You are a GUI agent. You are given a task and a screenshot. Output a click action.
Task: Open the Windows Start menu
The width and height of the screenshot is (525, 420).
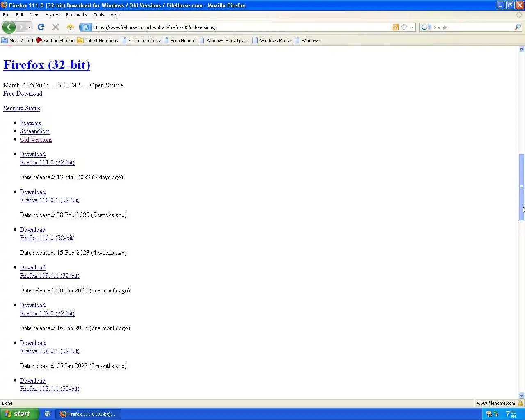click(x=20, y=414)
